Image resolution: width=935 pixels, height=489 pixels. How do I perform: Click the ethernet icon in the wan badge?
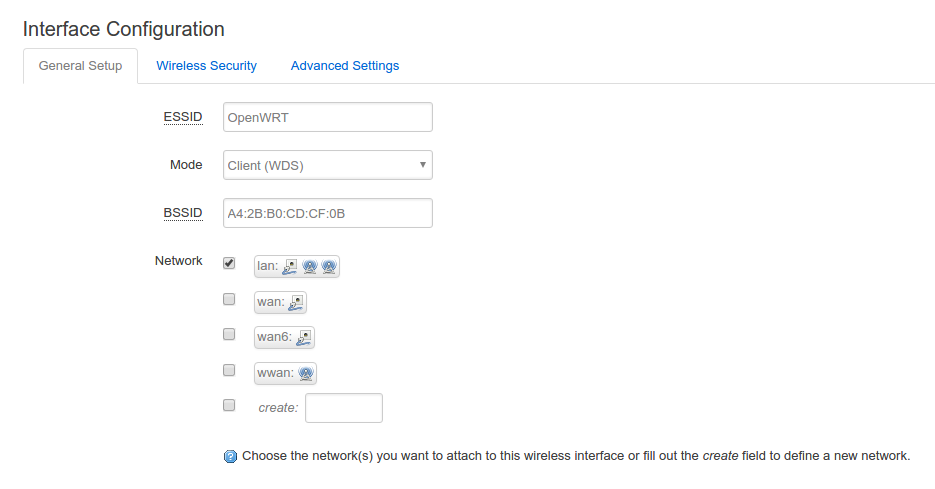click(x=296, y=302)
